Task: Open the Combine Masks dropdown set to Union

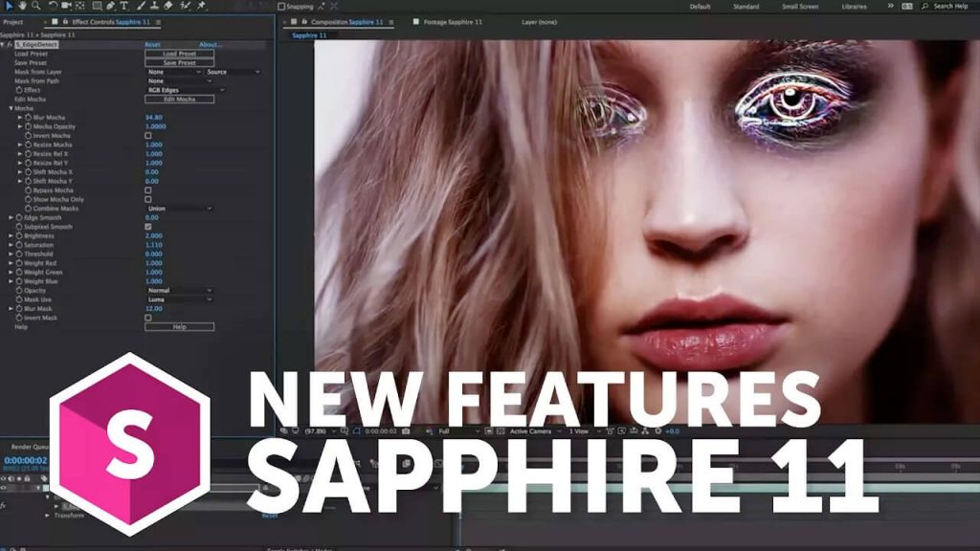Action: point(180,209)
